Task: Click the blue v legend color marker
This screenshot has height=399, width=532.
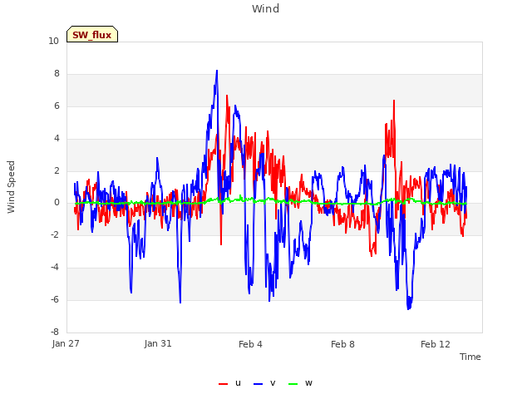Action: coord(258,384)
